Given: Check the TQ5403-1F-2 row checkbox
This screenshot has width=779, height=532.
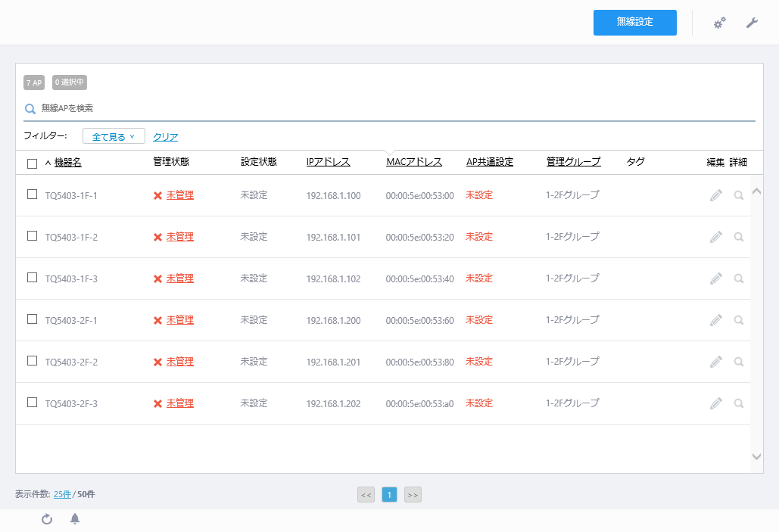Looking at the screenshot, I should (x=33, y=236).
